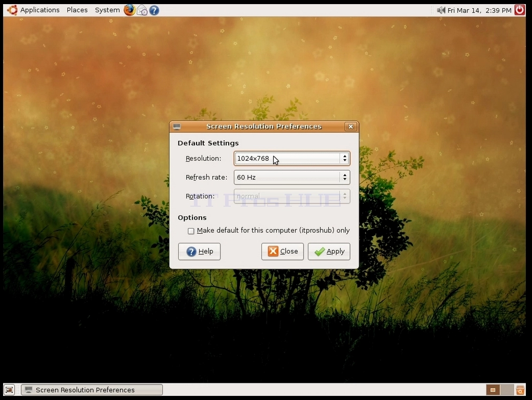Image resolution: width=532 pixels, height=400 pixels.
Task: Open the Trash icon in the bottom panel
Action: pyautogui.click(x=520, y=390)
